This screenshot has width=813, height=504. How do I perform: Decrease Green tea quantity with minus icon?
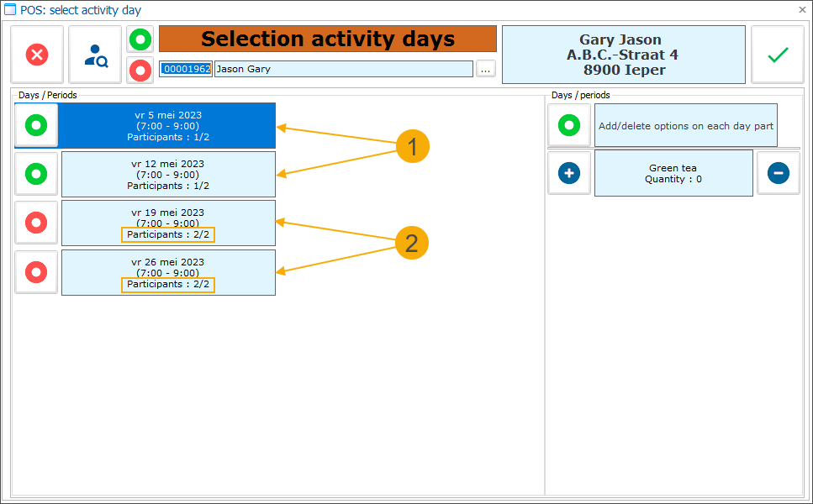778,172
